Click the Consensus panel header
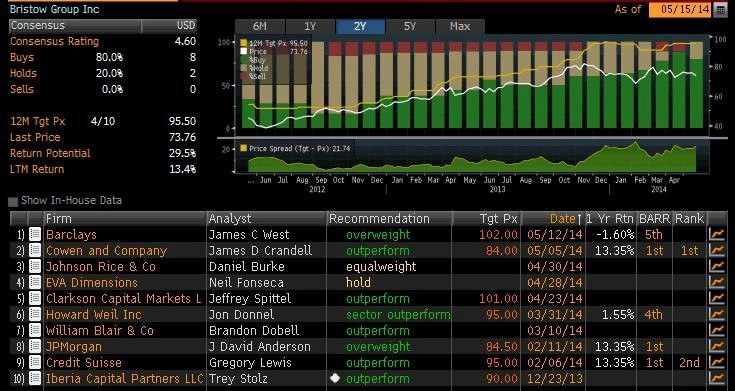The height and width of the screenshot is (391, 735). pos(75,25)
